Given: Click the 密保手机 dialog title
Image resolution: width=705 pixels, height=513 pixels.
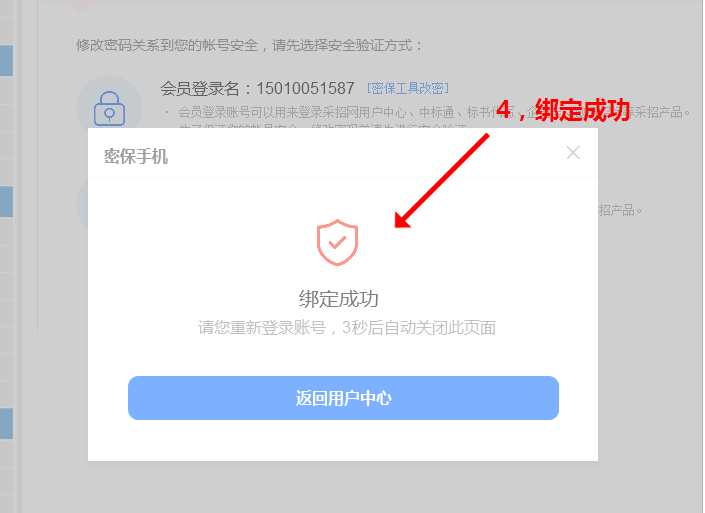Looking at the screenshot, I should pos(136,156).
